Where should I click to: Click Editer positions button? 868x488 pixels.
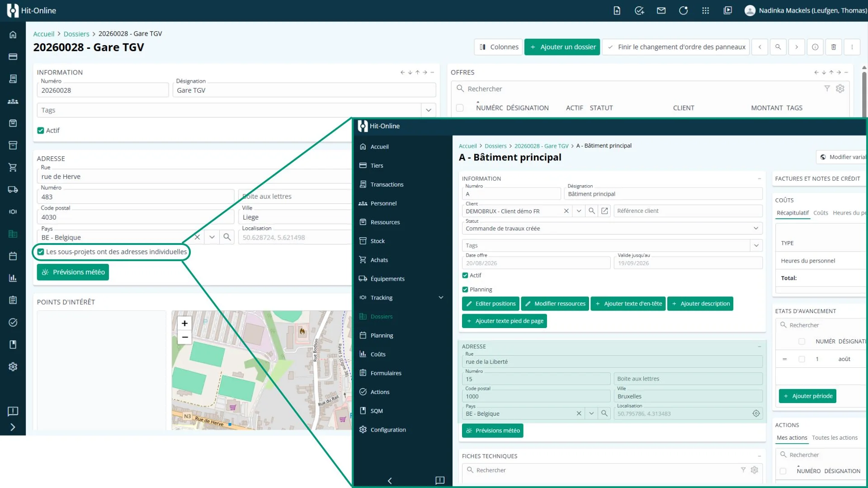click(491, 304)
